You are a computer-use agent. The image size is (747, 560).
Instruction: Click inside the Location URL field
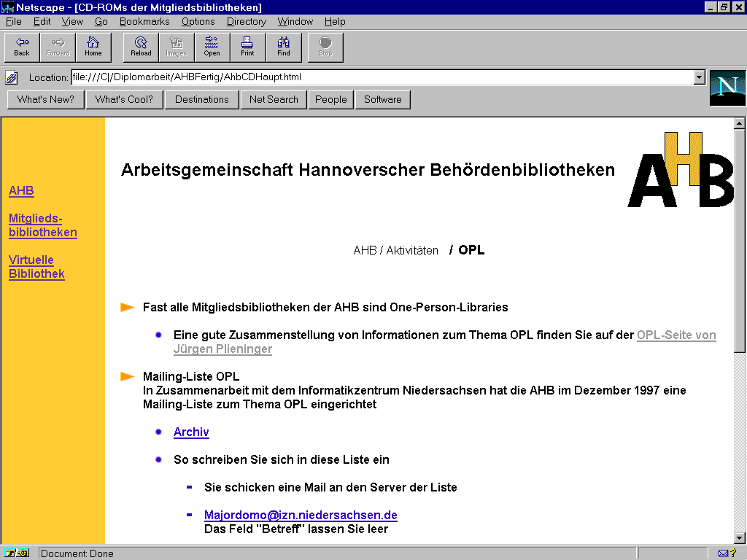click(382, 77)
